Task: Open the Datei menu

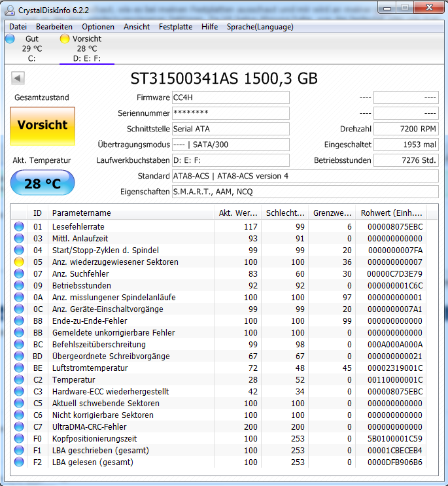Action: [x=18, y=27]
